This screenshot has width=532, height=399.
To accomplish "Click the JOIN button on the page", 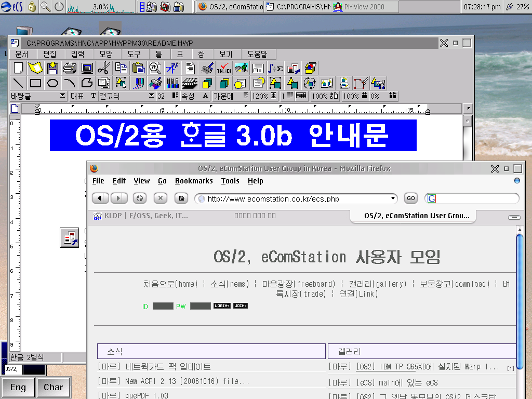I will pyautogui.click(x=241, y=305).
